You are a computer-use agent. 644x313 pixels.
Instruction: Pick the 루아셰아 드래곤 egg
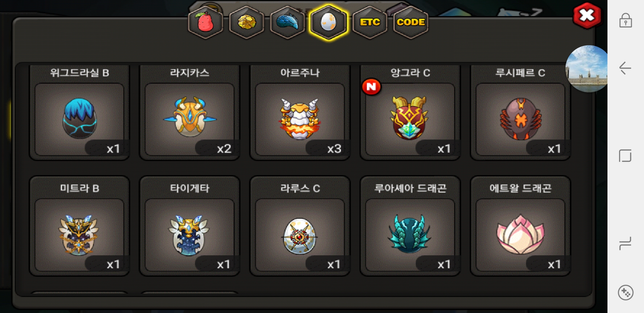click(x=410, y=226)
